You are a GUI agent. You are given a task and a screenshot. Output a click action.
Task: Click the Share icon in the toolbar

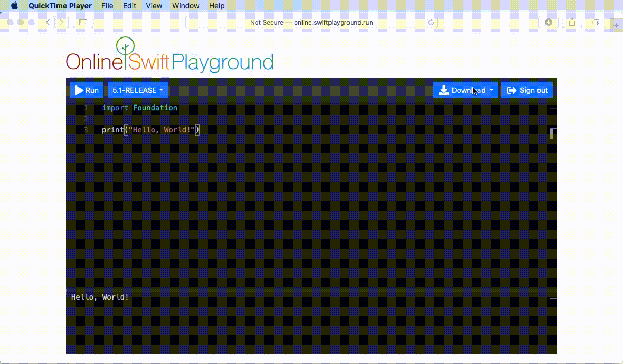coord(572,22)
